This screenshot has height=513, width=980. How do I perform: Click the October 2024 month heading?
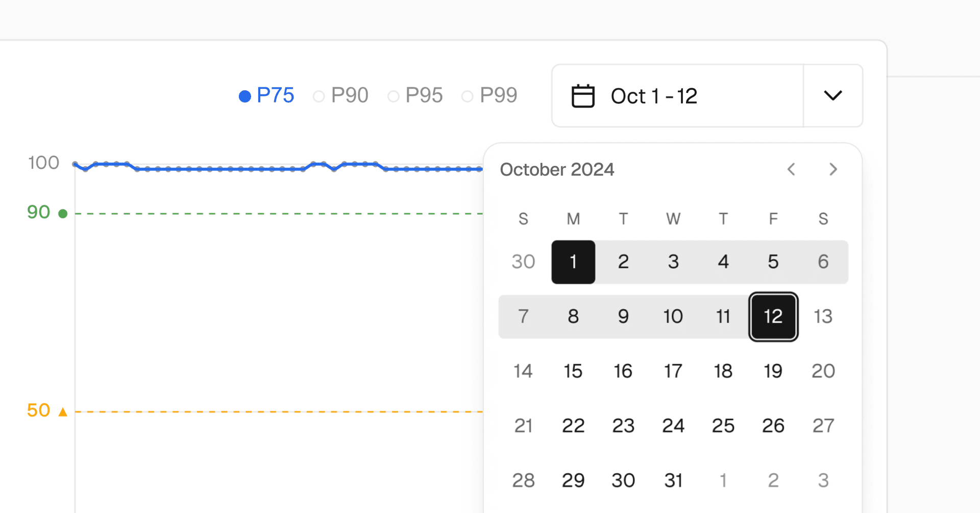(x=557, y=169)
